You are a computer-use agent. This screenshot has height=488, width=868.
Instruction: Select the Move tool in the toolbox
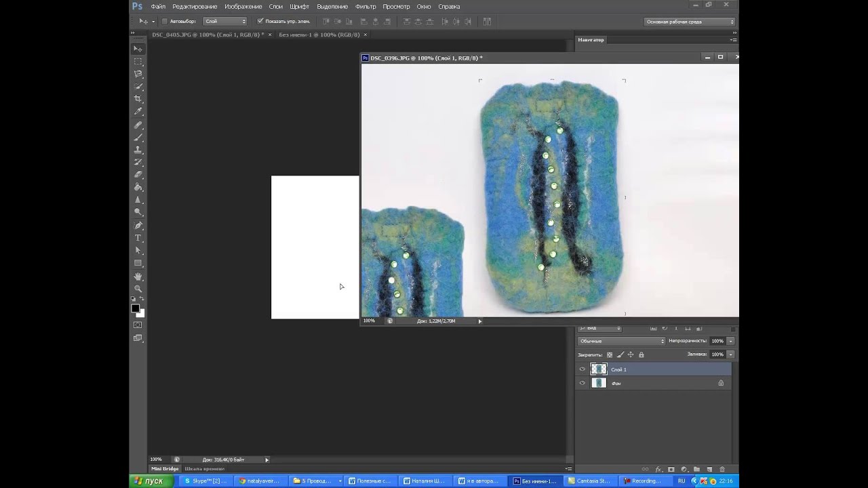[x=138, y=49]
